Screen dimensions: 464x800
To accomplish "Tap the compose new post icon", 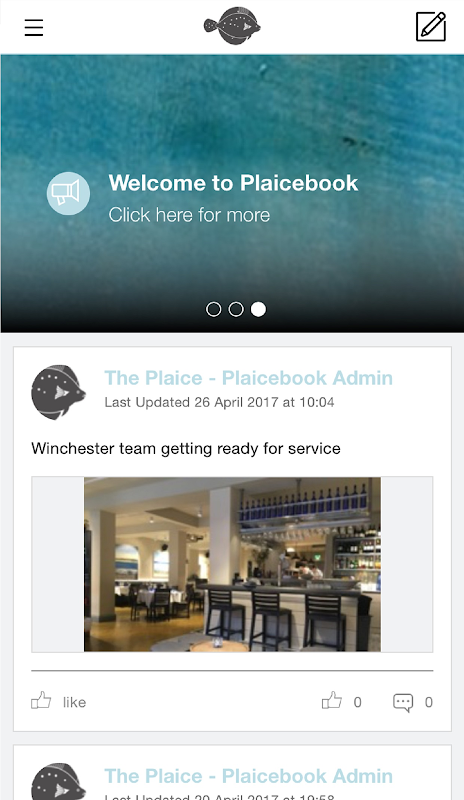I will coord(431,27).
